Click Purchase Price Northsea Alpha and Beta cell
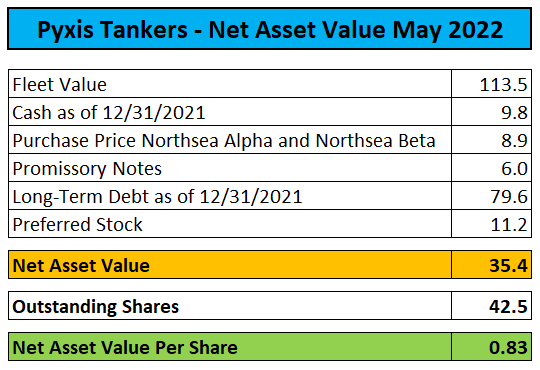This screenshot has height=370, width=540. point(230,140)
